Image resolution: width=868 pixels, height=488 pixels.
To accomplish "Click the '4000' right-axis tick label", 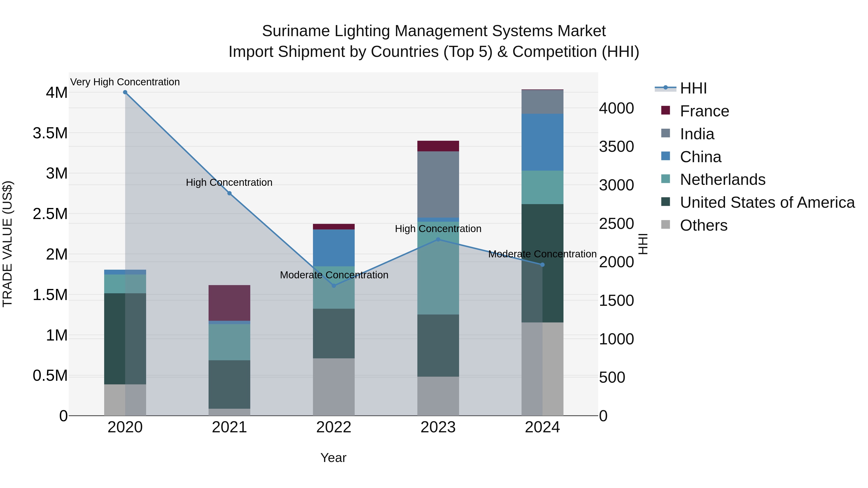I will (617, 108).
